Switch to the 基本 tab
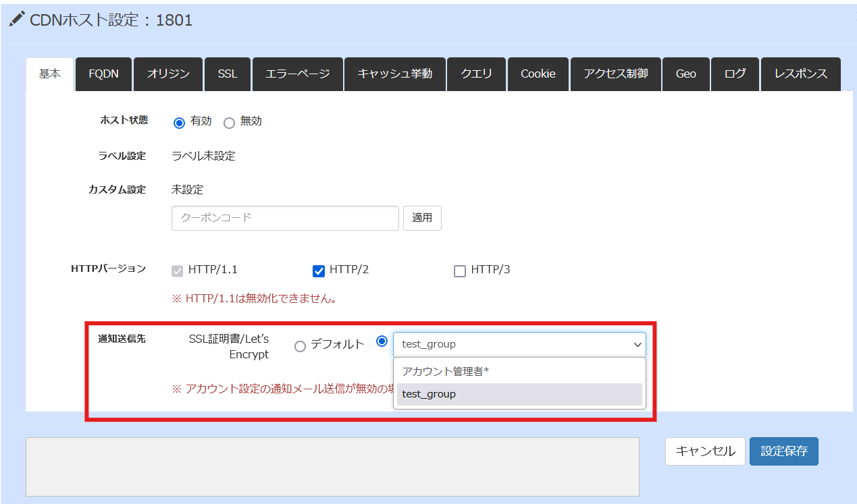This screenshot has height=504, width=857. click(50, 74)
